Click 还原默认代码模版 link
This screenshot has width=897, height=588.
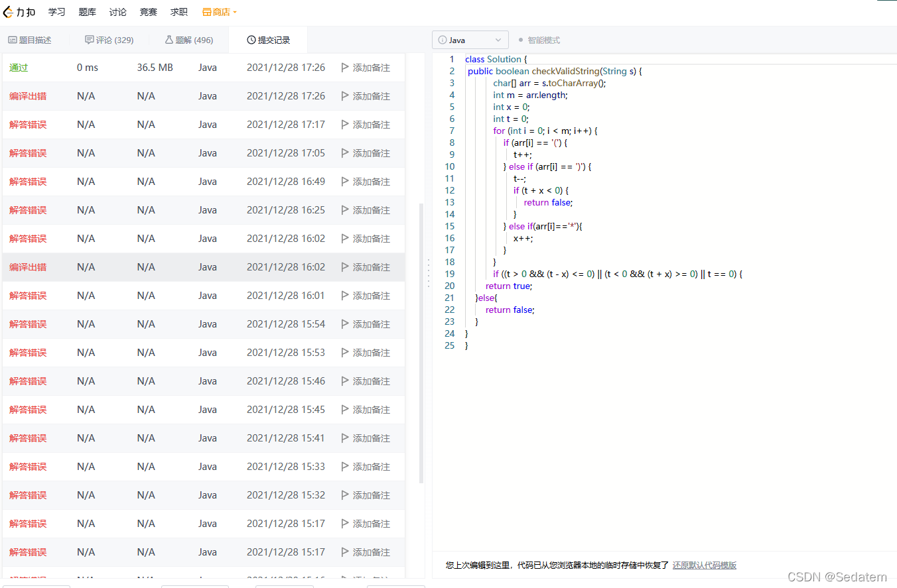[705, 565]
